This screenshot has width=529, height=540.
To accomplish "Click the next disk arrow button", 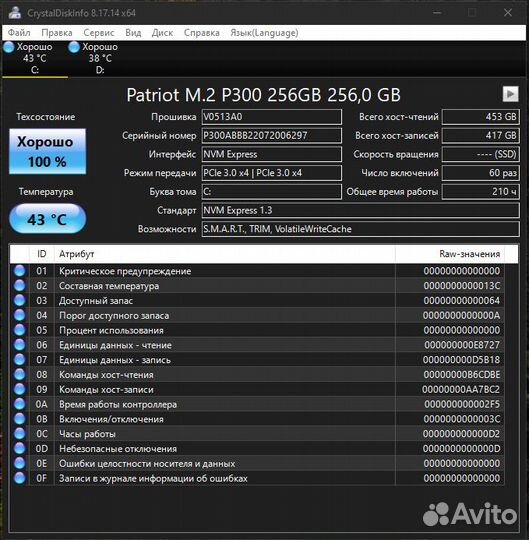I will [x=510, y=94].
